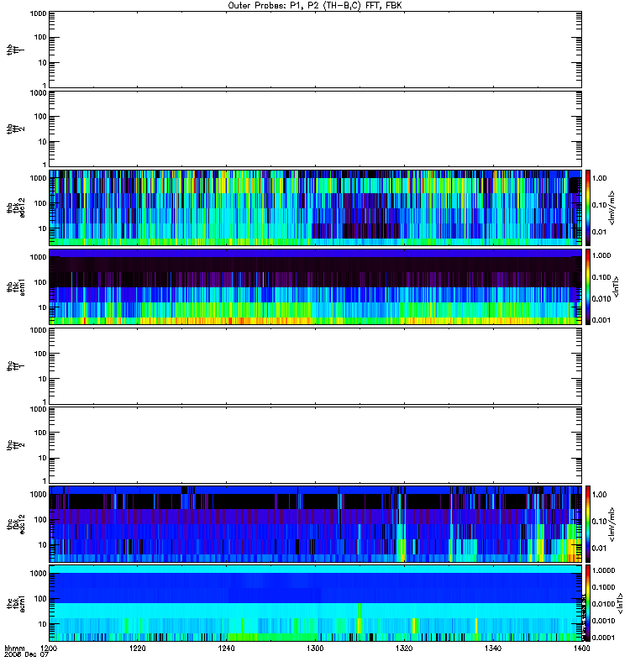Click the thc fbk scm1 spectrogram panel
The image size is (630, 672).
[x=315, y=603]
